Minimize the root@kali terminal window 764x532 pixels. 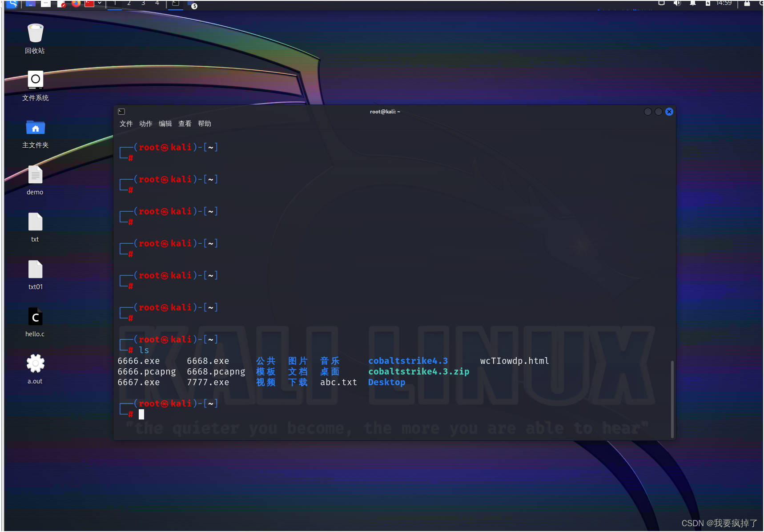click(x=648, y=112)
